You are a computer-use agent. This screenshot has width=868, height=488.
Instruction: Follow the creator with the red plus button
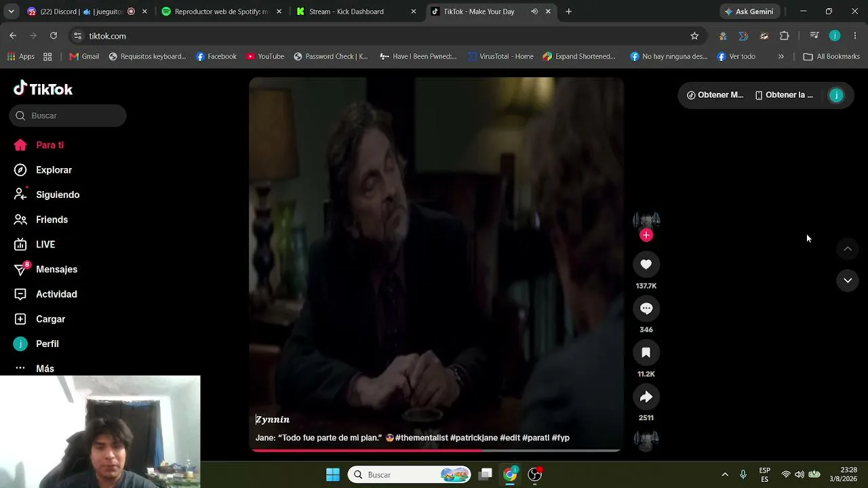(x=646, y=235)
